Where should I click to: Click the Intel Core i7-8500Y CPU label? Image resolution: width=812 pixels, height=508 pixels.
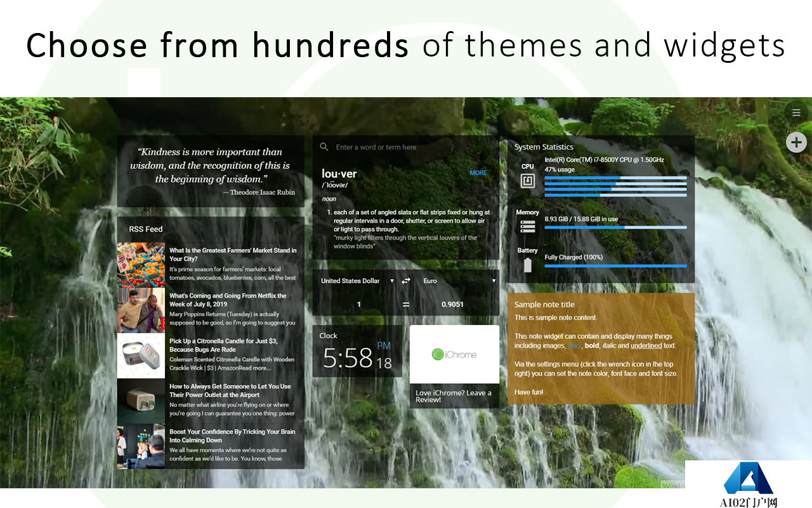(x=604, y=160)
